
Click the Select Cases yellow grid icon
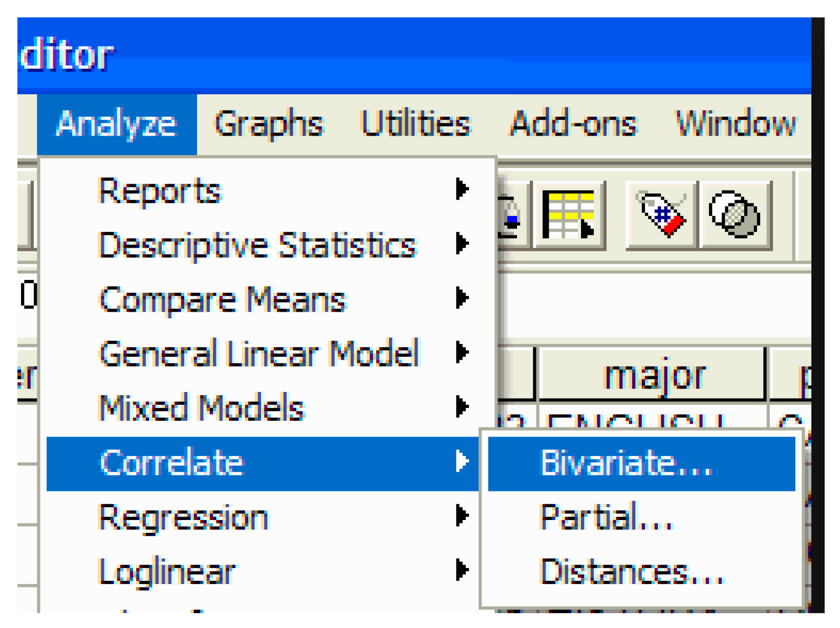pos(568,214)
